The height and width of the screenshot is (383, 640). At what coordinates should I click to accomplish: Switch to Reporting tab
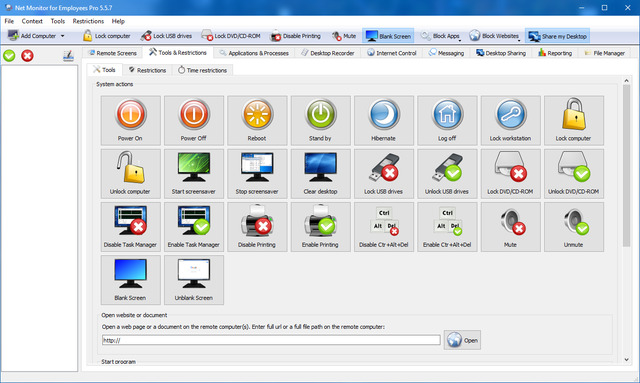pos(555,53)
